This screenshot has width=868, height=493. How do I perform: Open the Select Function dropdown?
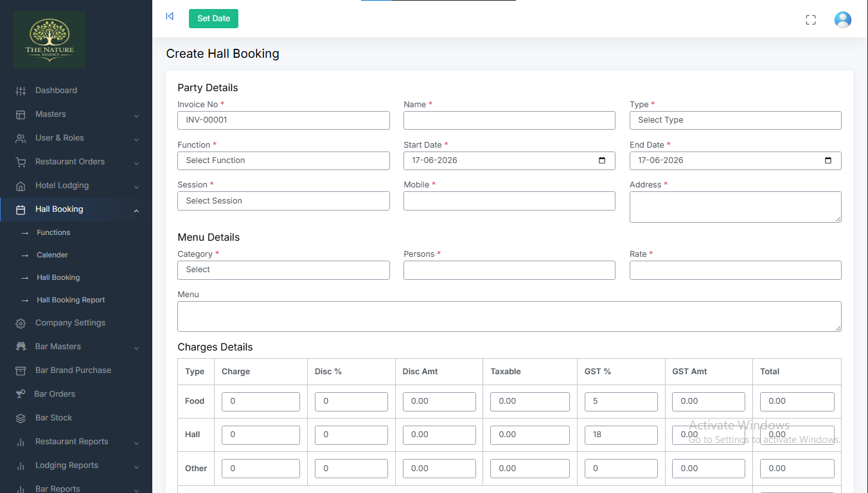pyautogui.click(x=283, y=160)
